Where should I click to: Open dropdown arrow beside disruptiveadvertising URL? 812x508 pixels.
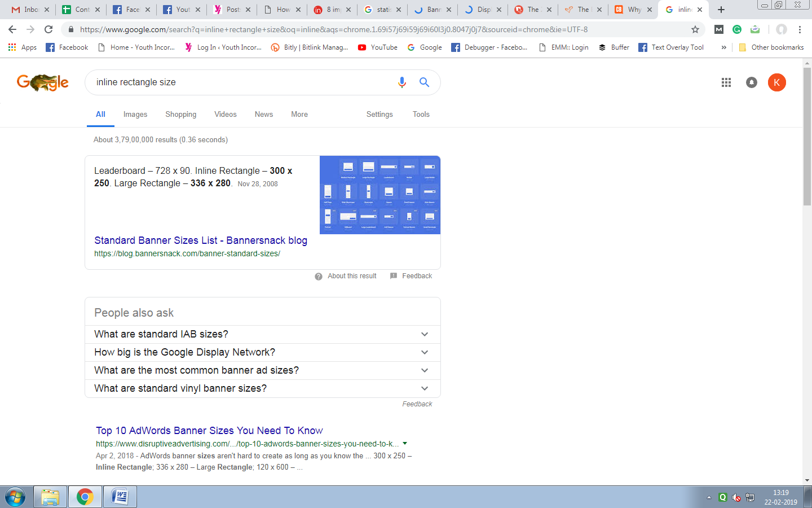tap(405, 444)
